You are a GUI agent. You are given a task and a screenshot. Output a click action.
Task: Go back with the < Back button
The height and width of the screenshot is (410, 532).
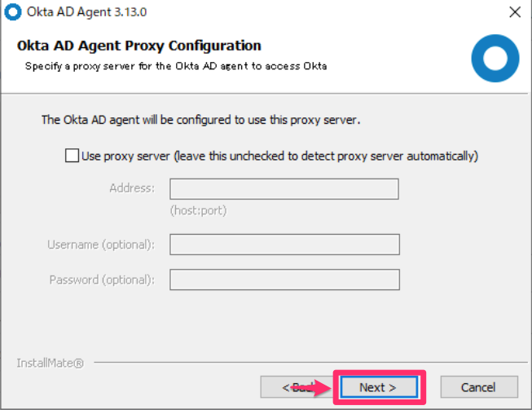pyautogui.click(x=293, y=387)
